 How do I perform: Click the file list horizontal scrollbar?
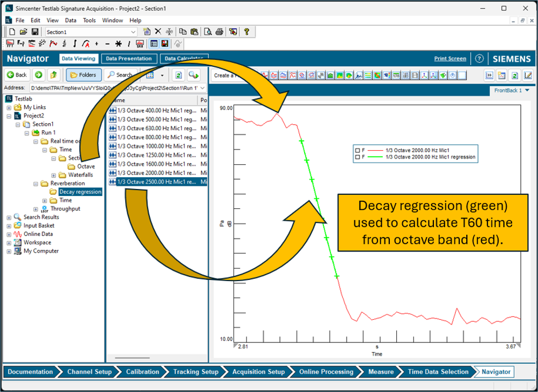pyautogui.click(x=132, y=358)
